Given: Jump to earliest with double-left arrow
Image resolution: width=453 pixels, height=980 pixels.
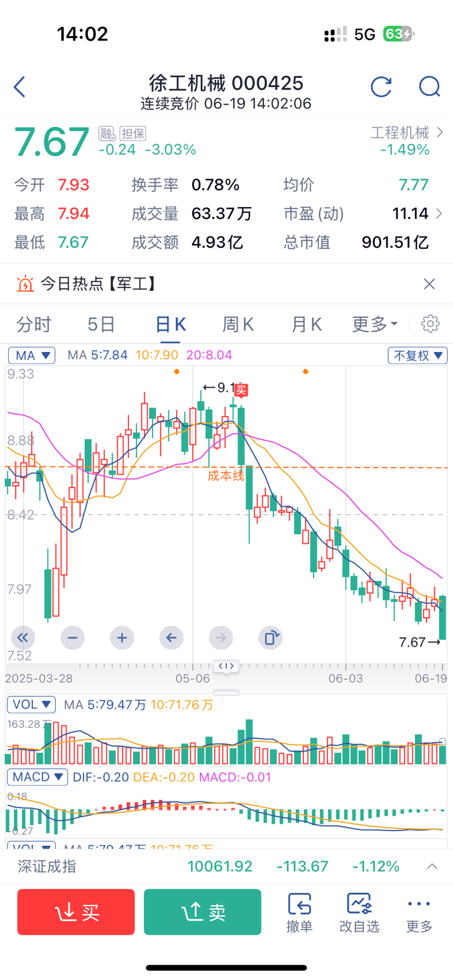Looking at the screenshot, I should 23,637.
